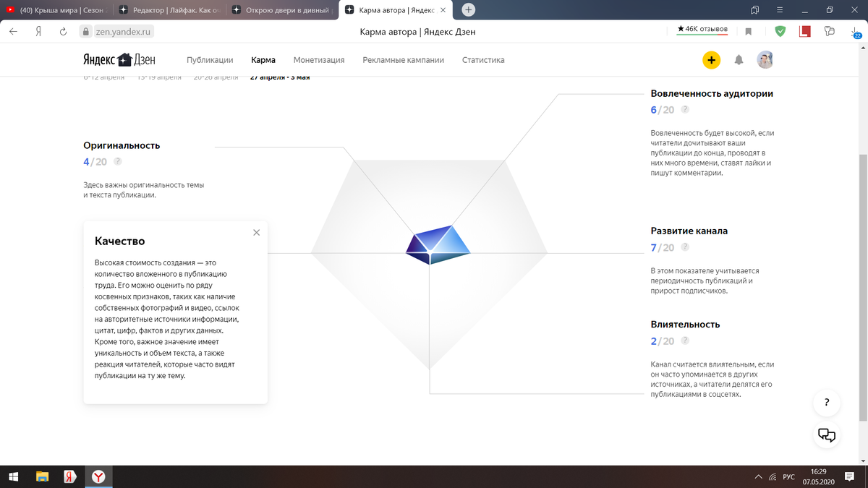Switch the РУС keyboard language indicator

[x=789, y=477]
